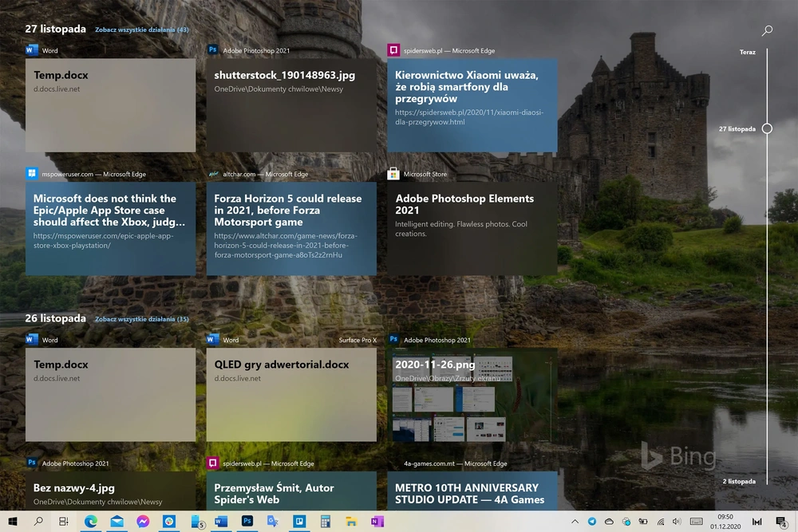Click the tray icon beside the clock
Screen dimensions: 798x532
pyautogui.click(x=757, y=522)
